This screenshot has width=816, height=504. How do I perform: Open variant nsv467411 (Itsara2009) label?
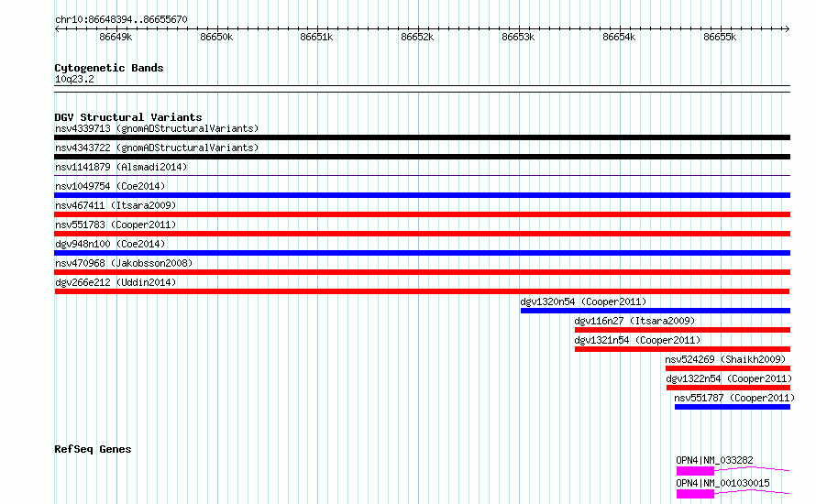coord(116,205)
